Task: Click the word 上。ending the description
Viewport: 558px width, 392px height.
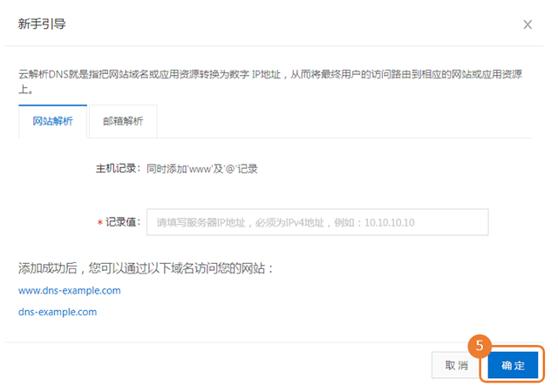Action: (x=25, y=89)
